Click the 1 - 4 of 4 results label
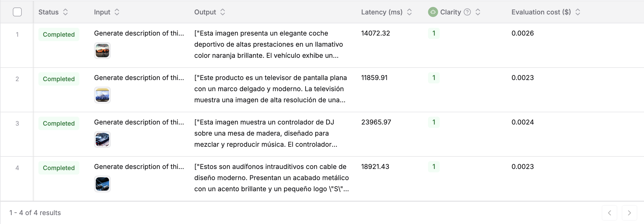 [x=35, y=213]
